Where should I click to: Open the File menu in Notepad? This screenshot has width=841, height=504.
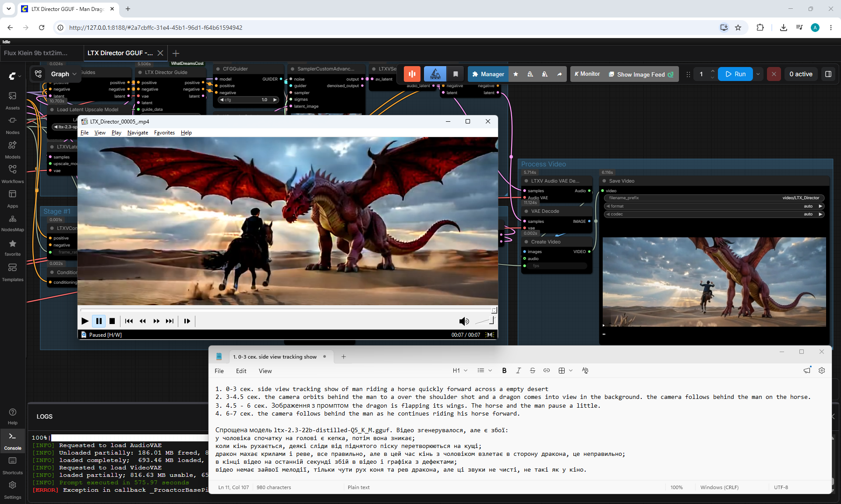pos(219,371)
